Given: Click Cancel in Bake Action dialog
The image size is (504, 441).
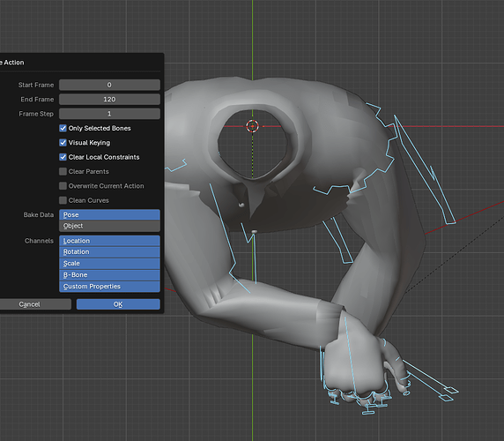Looking at the screenshot, I should click(x=34, y=304).
